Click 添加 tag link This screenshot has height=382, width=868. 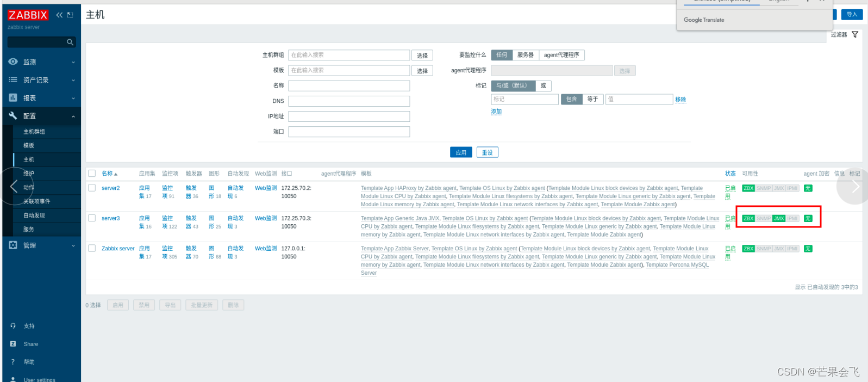point(497,112)
